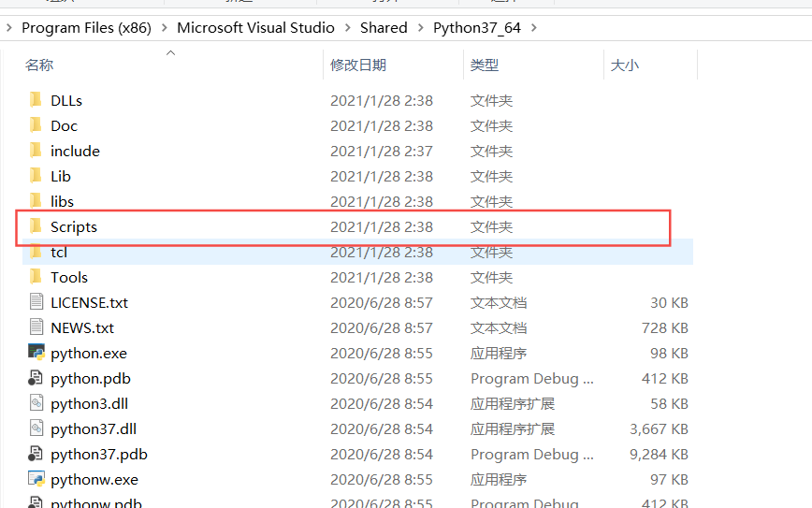Screen dimensions: 812x508
Task: Click 文本文档 type of LICENSE.txt
Action: [x=499, y=303]
